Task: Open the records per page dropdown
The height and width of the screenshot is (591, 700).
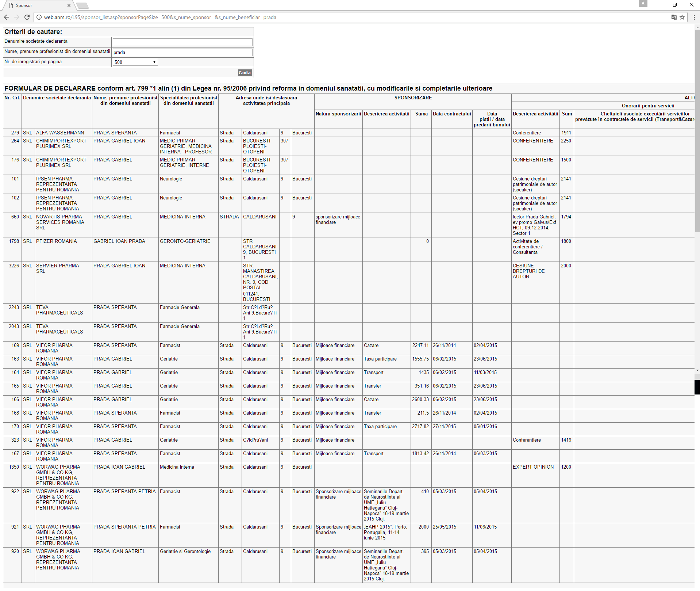Action: tap(135, 62)
